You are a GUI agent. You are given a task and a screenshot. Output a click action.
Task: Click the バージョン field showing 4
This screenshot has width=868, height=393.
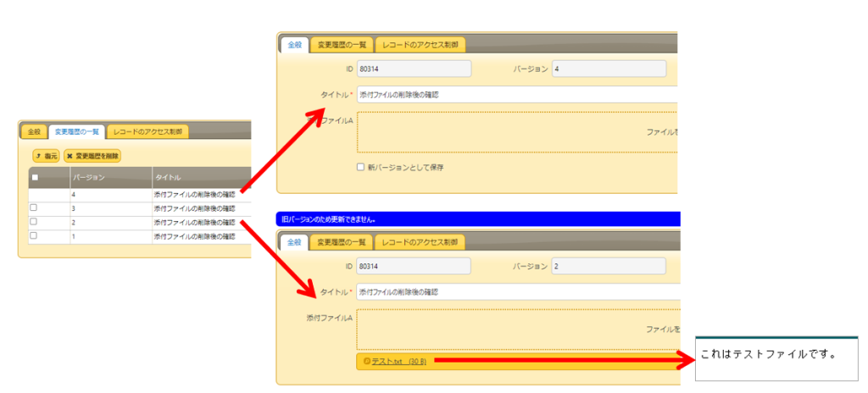(x=609, y=69)
